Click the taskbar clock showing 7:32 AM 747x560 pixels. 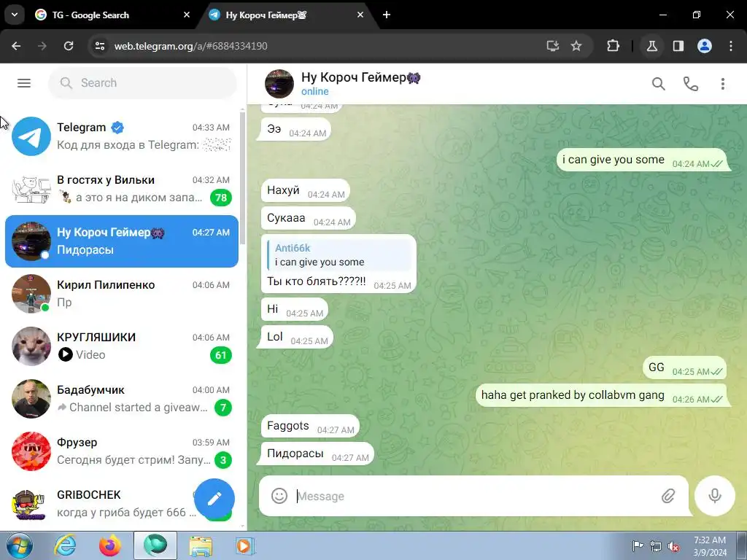[x=710, y=546]
